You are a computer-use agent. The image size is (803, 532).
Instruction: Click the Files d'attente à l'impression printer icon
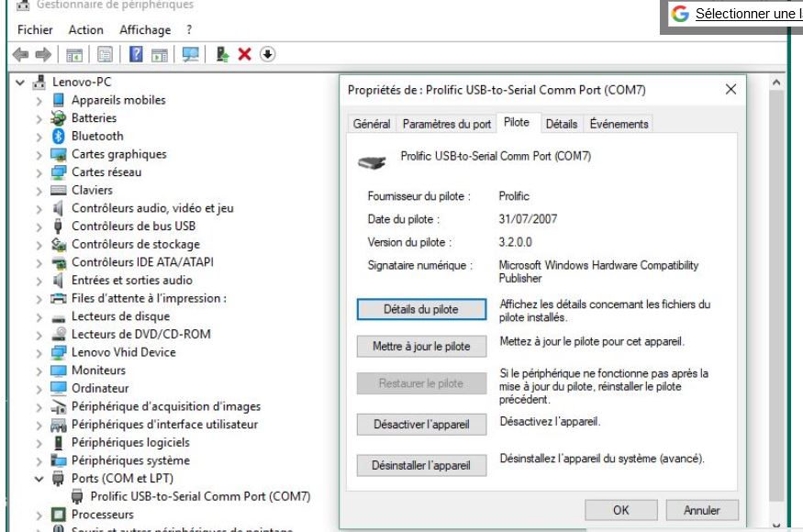[x=59, y=298]
